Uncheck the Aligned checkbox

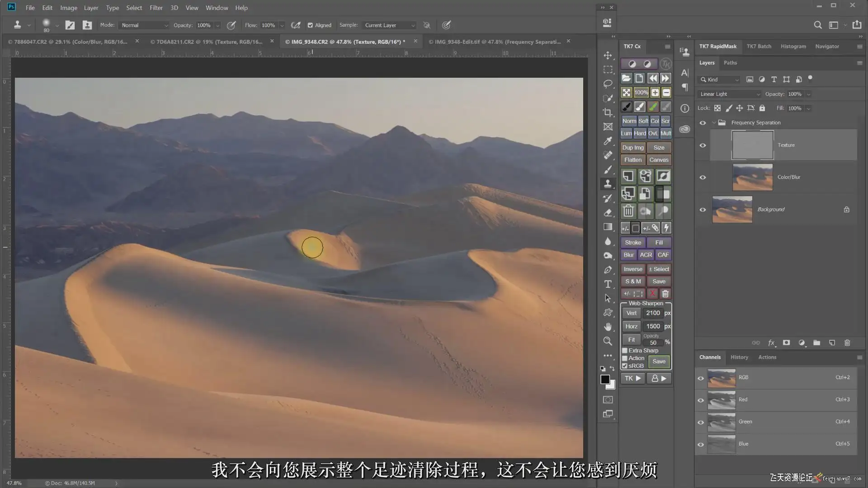click(x=310, y=25)
